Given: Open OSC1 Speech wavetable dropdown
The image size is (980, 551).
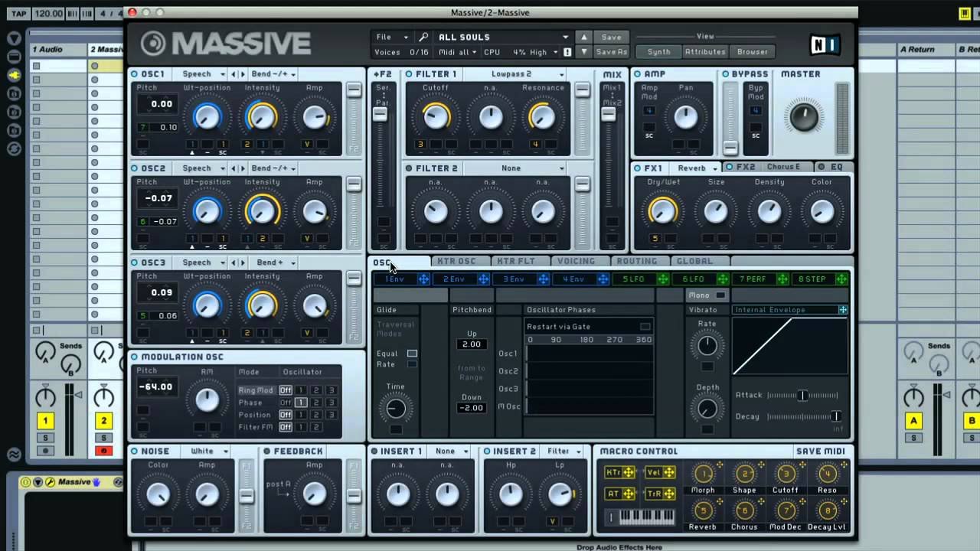Looking at the screenshot, I should tap(203, 74).
